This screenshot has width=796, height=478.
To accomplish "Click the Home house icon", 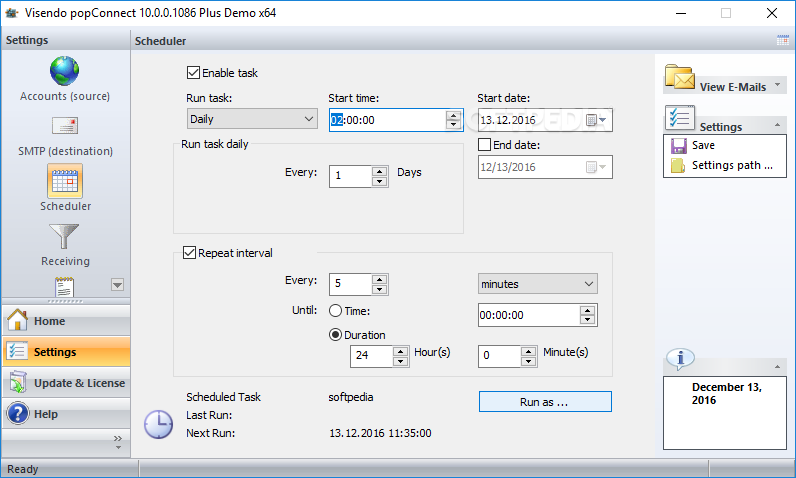I will pos(17,320).
